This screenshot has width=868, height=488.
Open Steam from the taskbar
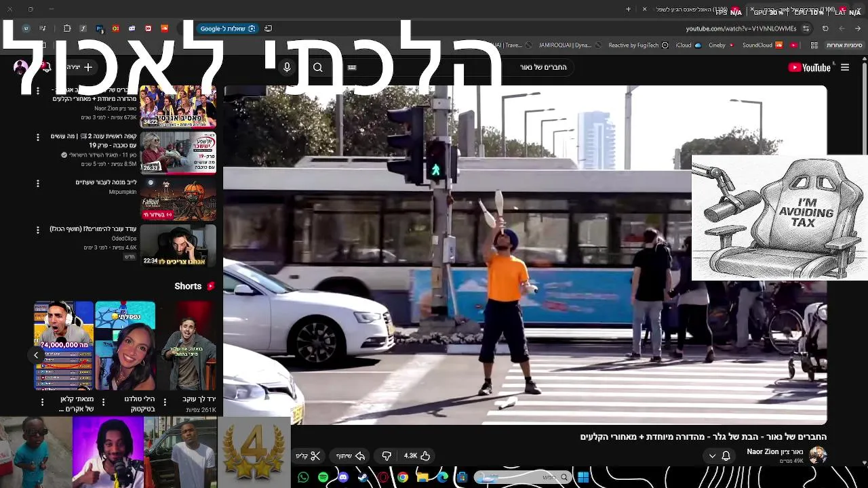[x=363, y=477]
